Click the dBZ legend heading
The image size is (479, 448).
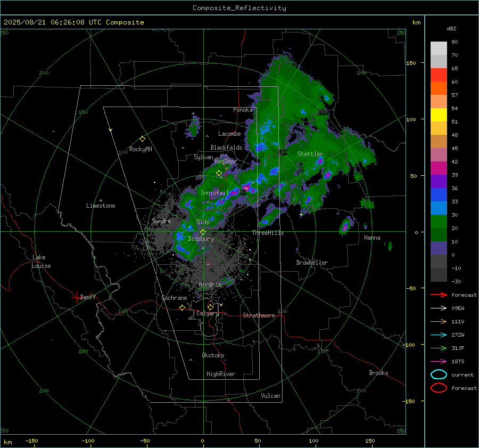pyautogui.click(x=451, y=28)
